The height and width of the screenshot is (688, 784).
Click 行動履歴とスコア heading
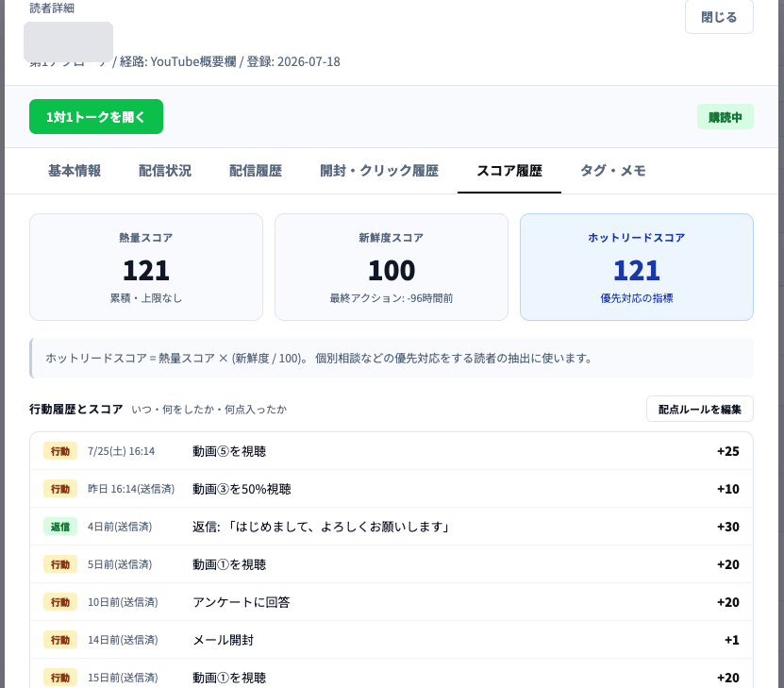[x=76, y=409]
